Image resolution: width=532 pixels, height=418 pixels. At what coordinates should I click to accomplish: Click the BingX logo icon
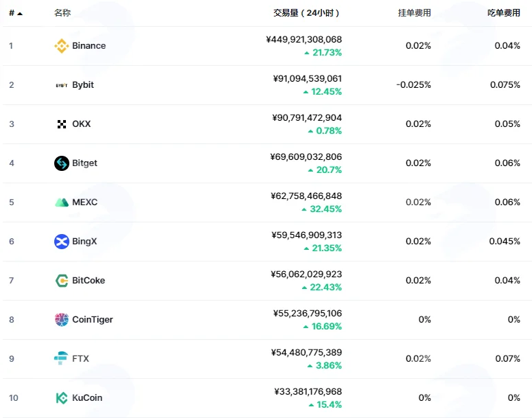(61, 242)
